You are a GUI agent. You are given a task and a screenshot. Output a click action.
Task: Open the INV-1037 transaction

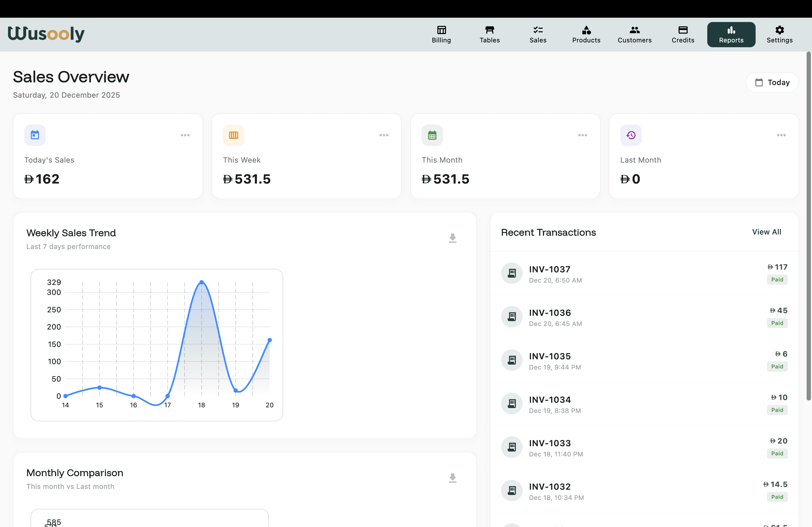tap(549, 269)
